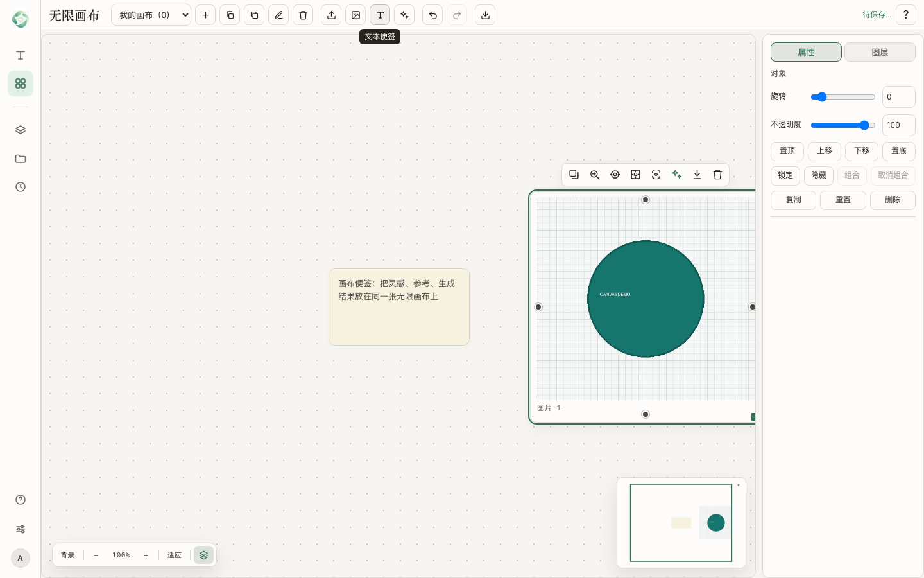Click the crosshair locate icon in the image floating toolbar
Screen dimensions: 924x578
pyautogui.click(x=615, y=175)
